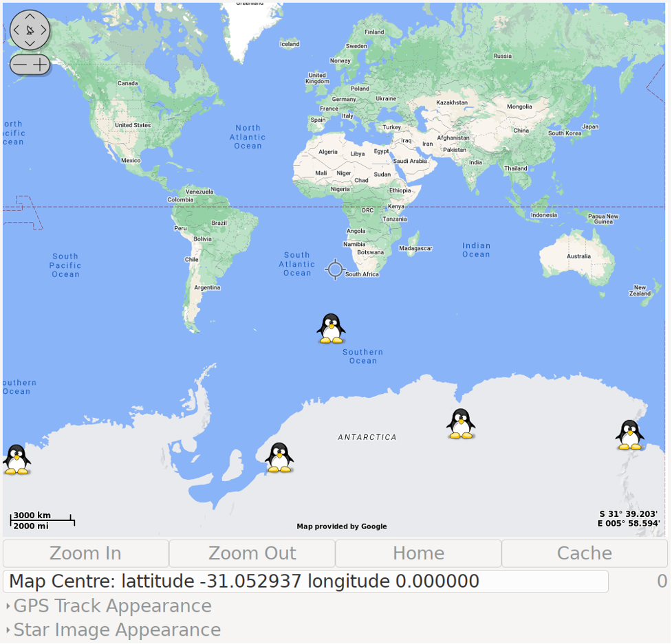Click the 'Mexico' label on the map

[131, 161]
